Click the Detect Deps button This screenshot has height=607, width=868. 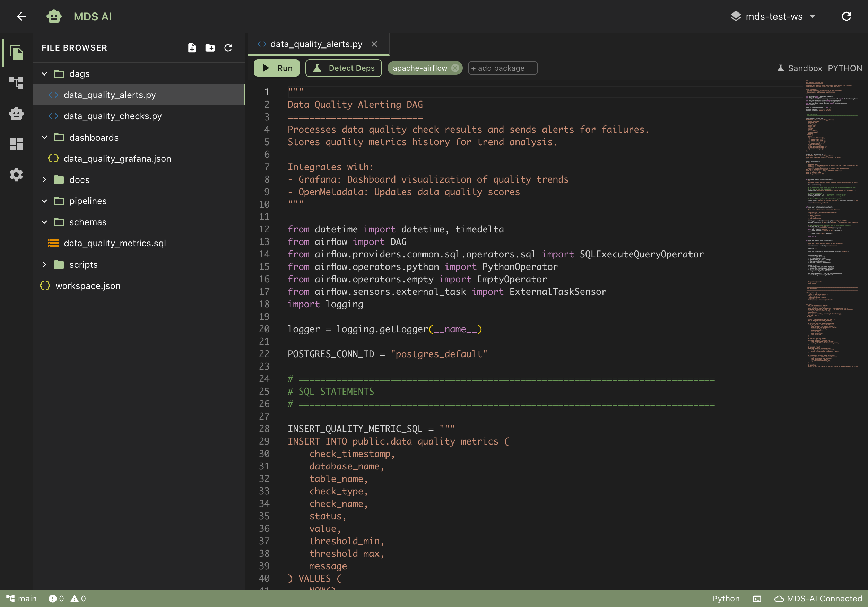click(x=344, y=68)
